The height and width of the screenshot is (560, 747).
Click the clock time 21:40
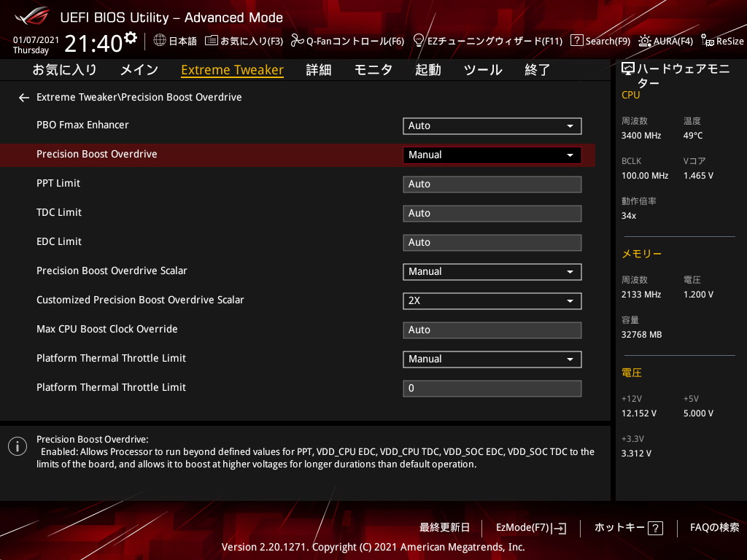(x=93, y=44)
